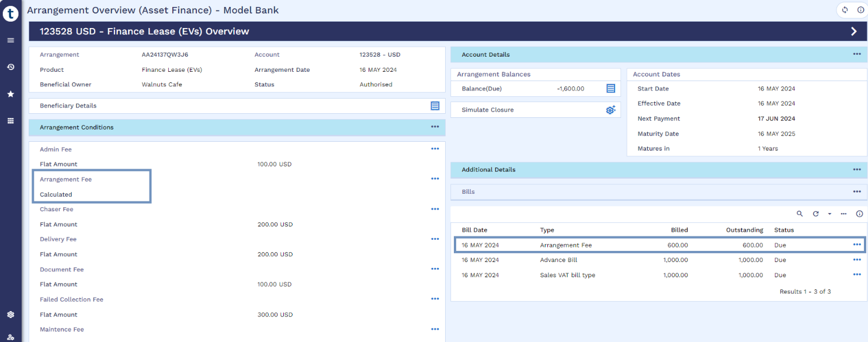Click the Bill Date column header
Viewport: 868px width, 342px height.
(474, 230)
